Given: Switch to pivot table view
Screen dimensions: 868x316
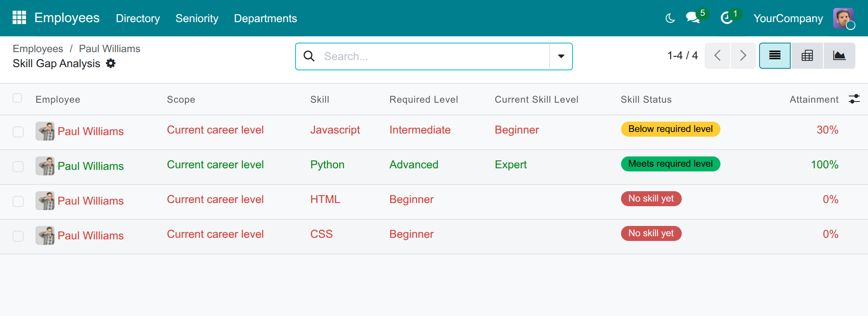Looking at the screenshot, I should [807, 56].
